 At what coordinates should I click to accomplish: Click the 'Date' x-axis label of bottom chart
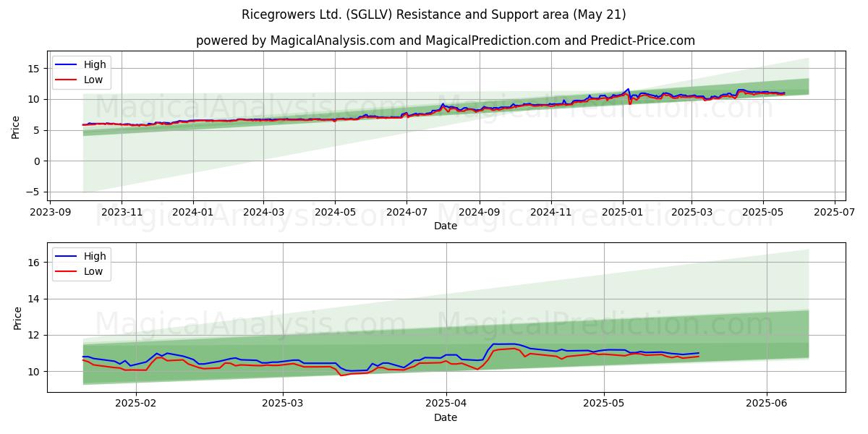pos(445,417)
